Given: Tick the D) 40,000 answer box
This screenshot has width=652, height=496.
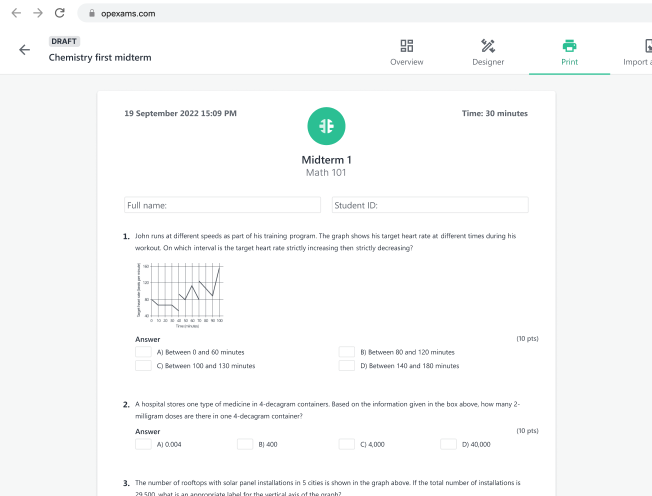Looking at the screenshot, I should coord(448,443).
